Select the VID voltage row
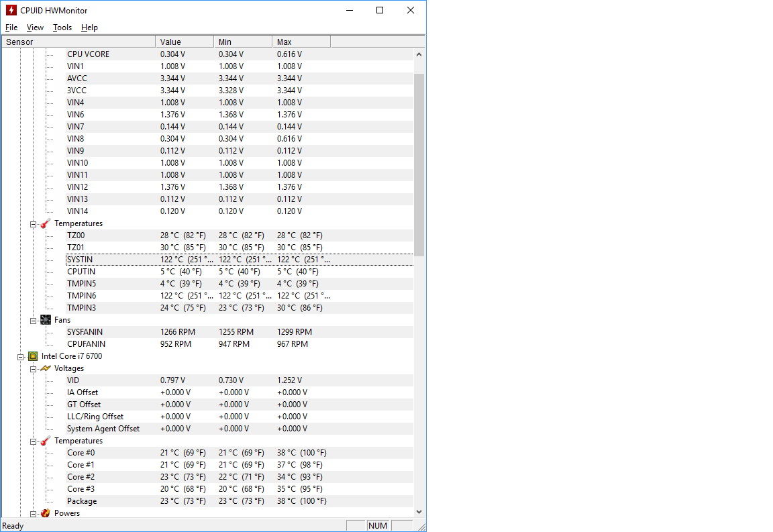773x532 pixels. [240, 380]
